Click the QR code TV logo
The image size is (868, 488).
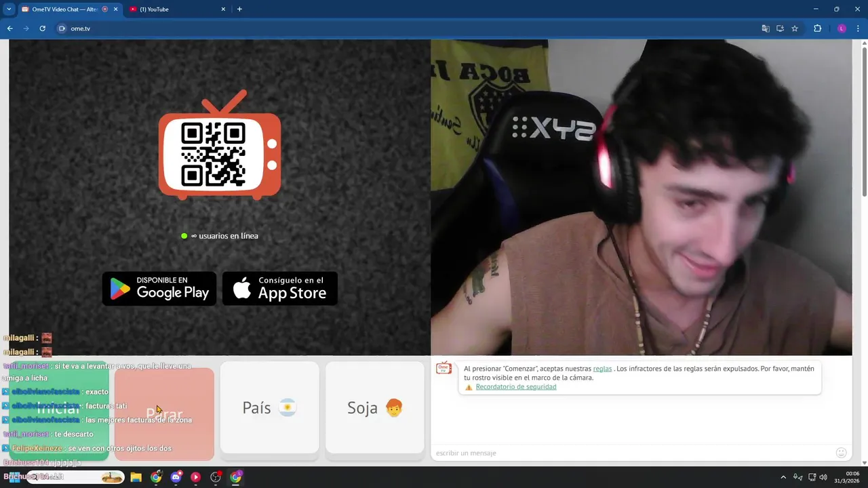(220, 144)
